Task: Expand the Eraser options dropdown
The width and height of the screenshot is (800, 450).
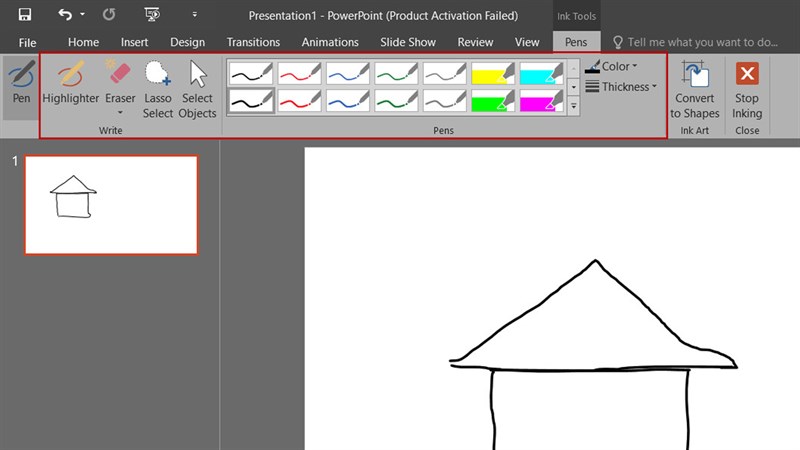Action: 120,112
